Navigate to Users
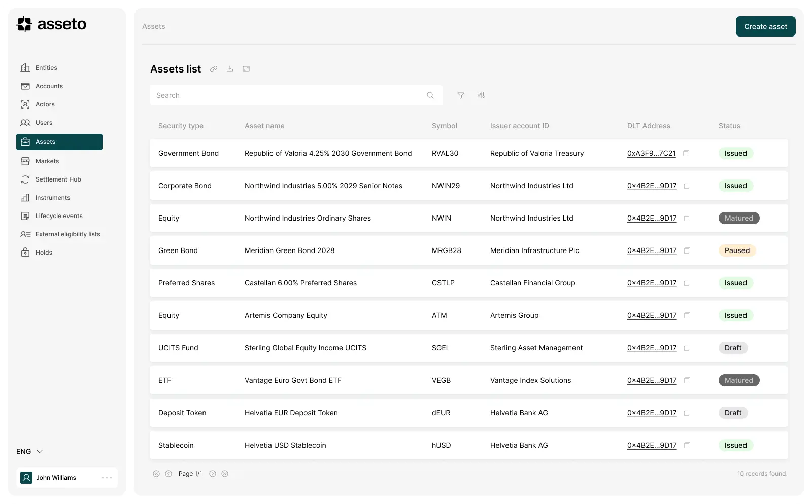The width and height of the screenshot is (812, 504). pos(44,123)
